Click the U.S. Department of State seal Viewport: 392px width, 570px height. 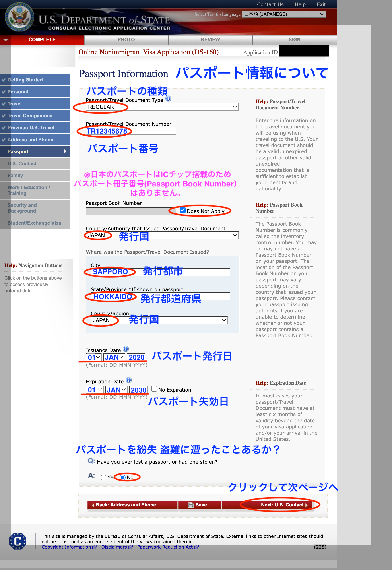[x=19, y=17]
